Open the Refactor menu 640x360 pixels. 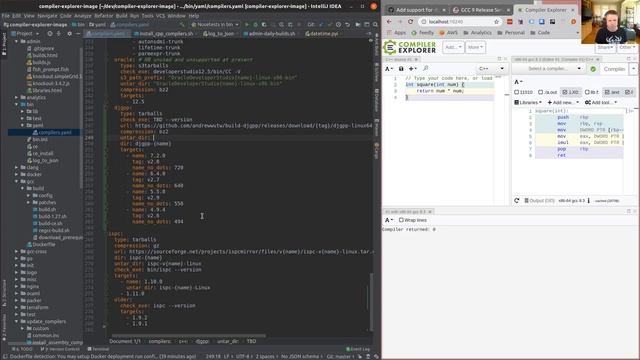pyautogui.click(x=104, y=16)
